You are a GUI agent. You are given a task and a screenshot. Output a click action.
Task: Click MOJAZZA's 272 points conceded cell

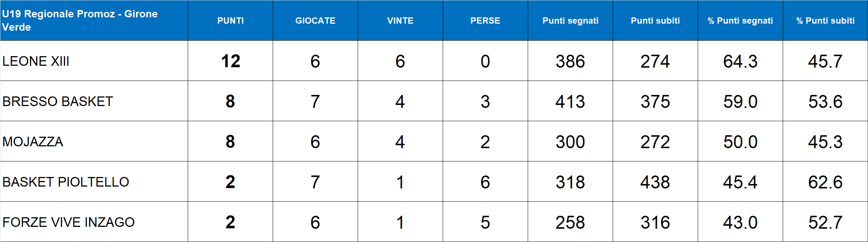tap(655, 142)
